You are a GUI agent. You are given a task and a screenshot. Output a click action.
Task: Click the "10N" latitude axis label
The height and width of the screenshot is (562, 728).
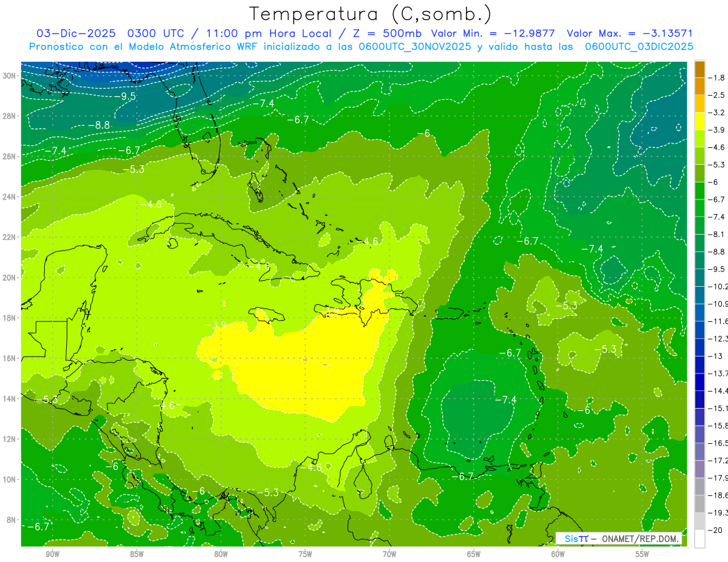(x=9, y=479)
